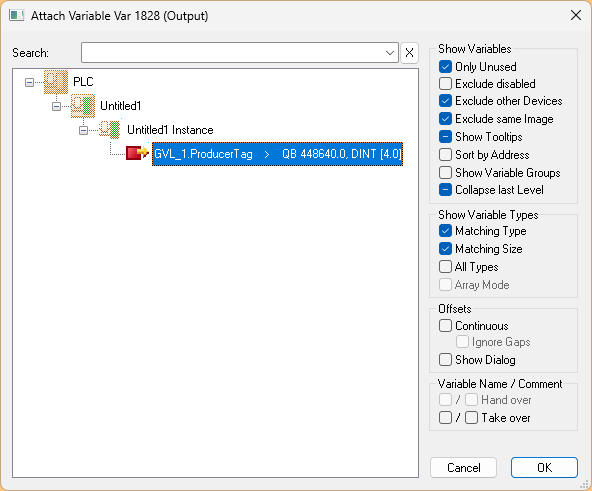The width and height of the screenshot is (592, 491).
Task: Open the Search dropdown arrow
Action: (x=390, y=52)
